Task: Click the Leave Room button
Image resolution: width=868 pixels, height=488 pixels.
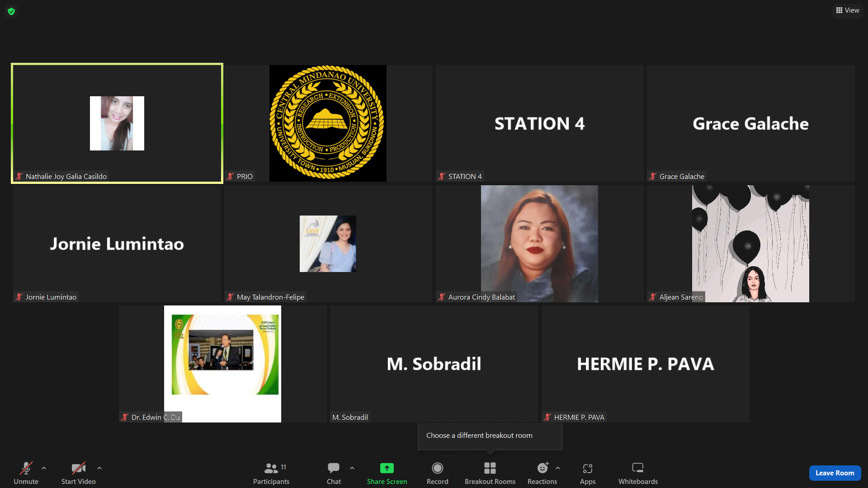Action: [x=835, y=473]
